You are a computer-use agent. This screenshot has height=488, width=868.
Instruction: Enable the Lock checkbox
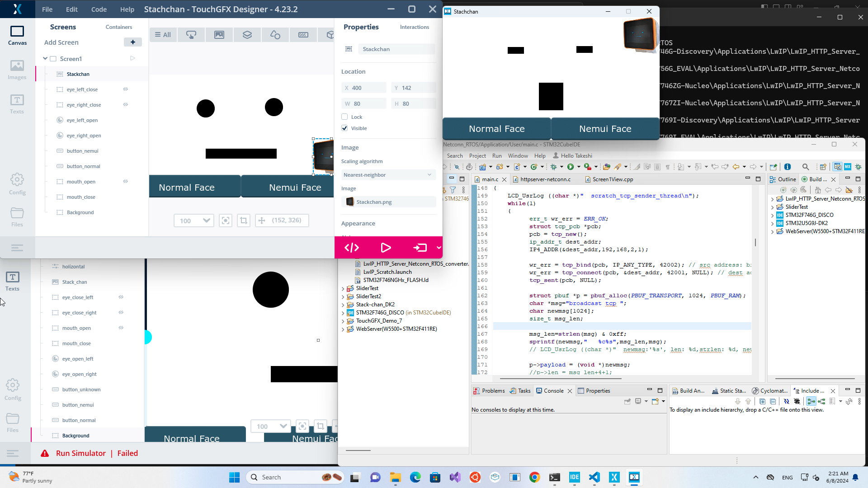click(x=344, y=117)
